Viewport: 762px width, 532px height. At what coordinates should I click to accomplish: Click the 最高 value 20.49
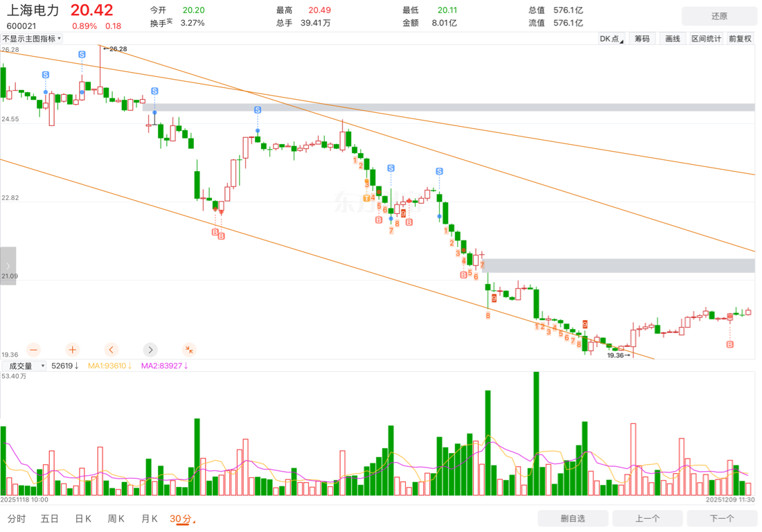pyautogui.click(x=319, y=10)
